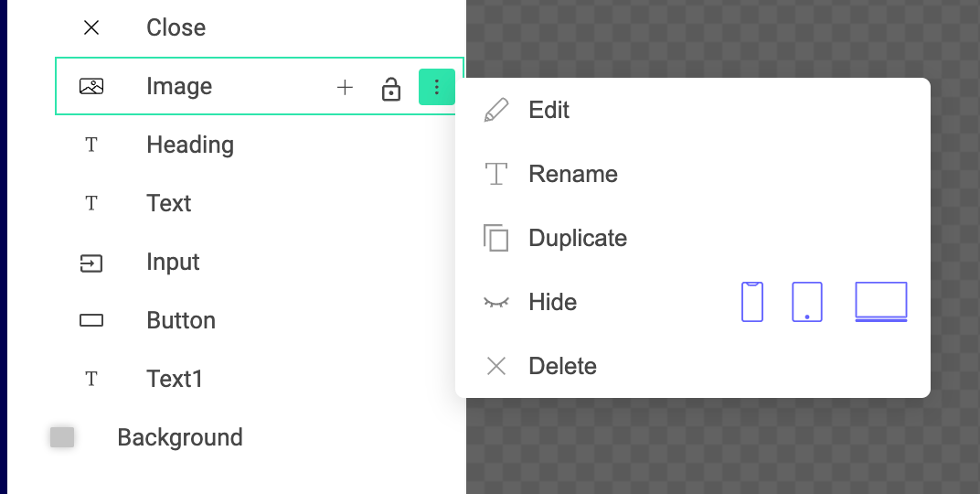Select Rename from the context menu
Screen dimensions: 980x494
tap(572, 174)
